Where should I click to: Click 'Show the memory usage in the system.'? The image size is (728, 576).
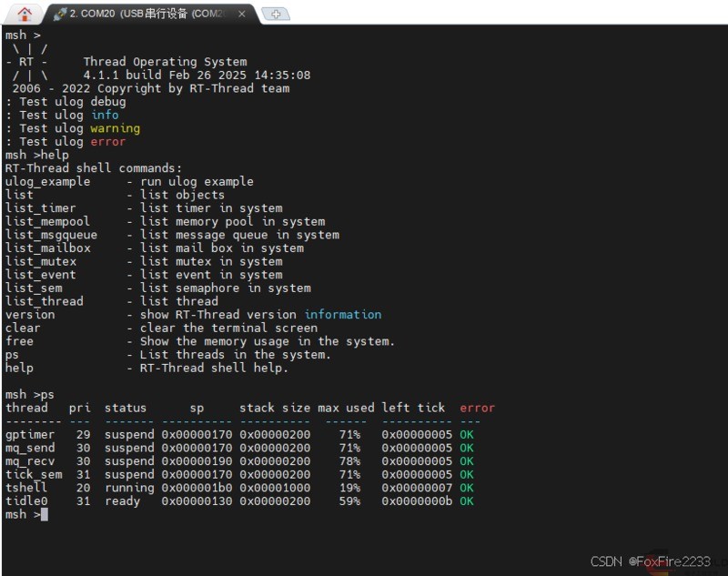tap(268, 341)
